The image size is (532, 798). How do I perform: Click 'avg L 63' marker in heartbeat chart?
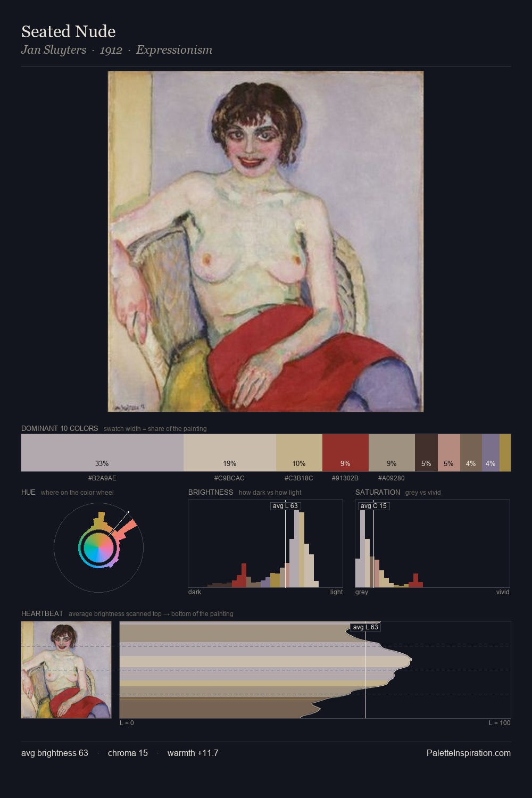(x=365, y=627)
